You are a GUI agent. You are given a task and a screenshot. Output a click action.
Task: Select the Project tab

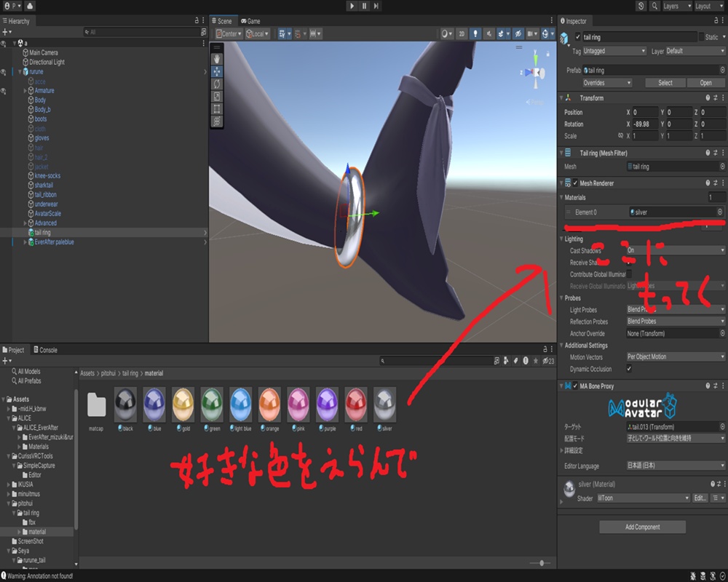tap(13, 350)
